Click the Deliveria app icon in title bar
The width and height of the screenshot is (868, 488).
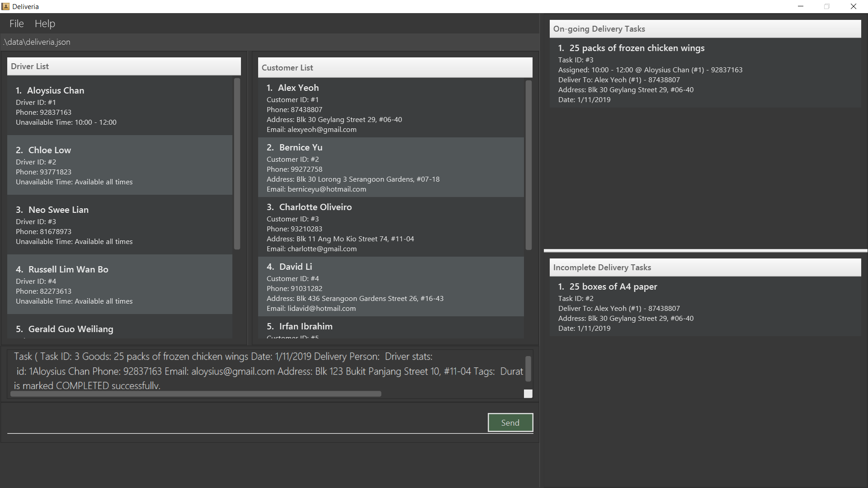[x=5, y=6]
